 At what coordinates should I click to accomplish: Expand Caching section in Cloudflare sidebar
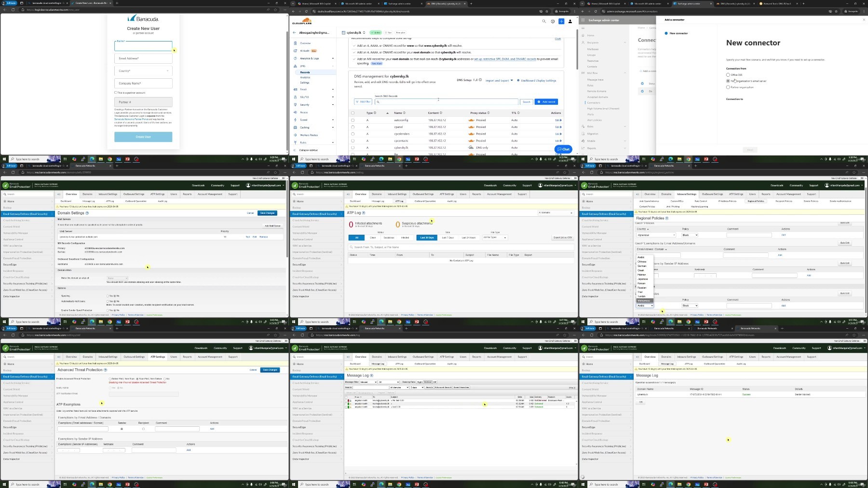pyautogui.click(x=333, y=127)
